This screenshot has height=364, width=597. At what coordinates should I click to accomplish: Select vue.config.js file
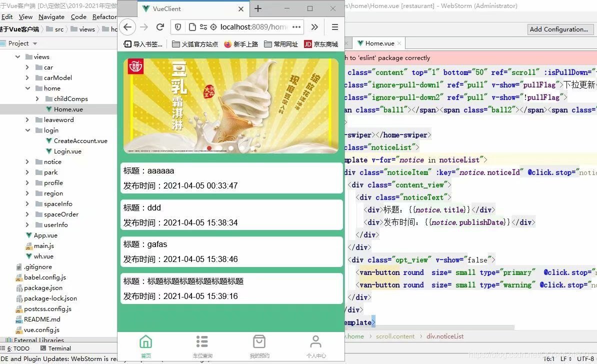(37, 329)
